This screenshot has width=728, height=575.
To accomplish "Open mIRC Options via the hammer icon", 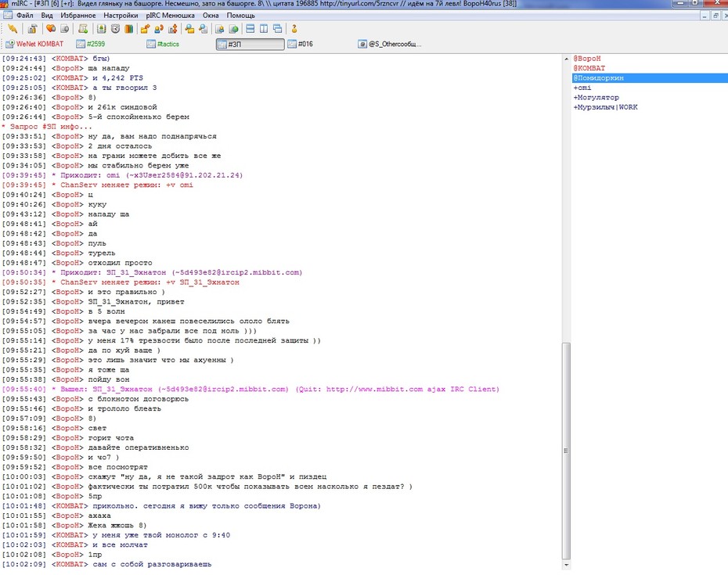I will point(32,29).
